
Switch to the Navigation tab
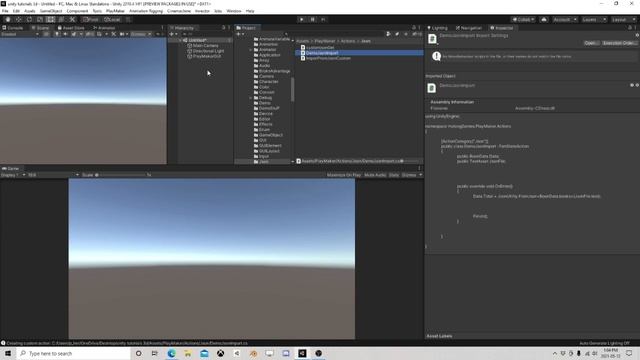click(469, 28)
